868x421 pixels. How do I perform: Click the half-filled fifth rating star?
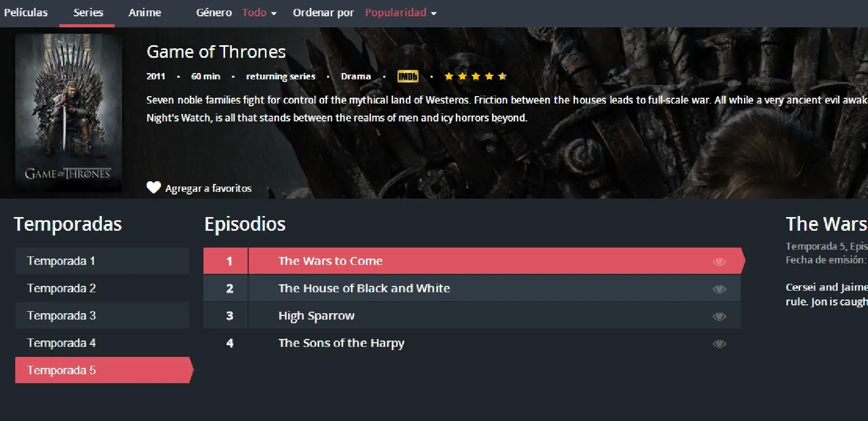pos(503,76)
